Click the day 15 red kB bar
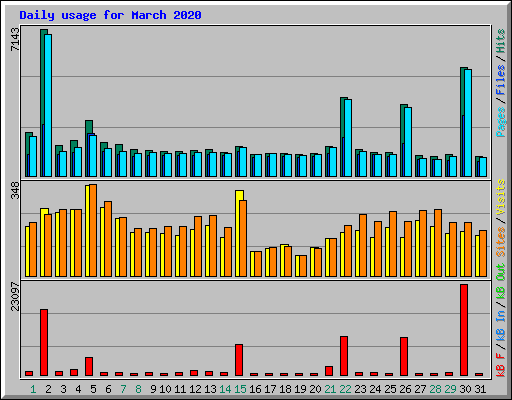The height and width of the screenshot is (400, 512). (x=239, y=360)
